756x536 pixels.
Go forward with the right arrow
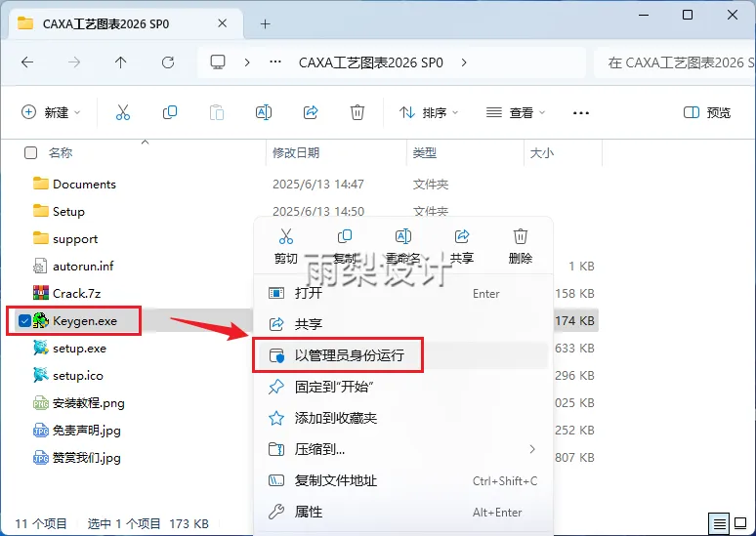(x=74, y=62)
